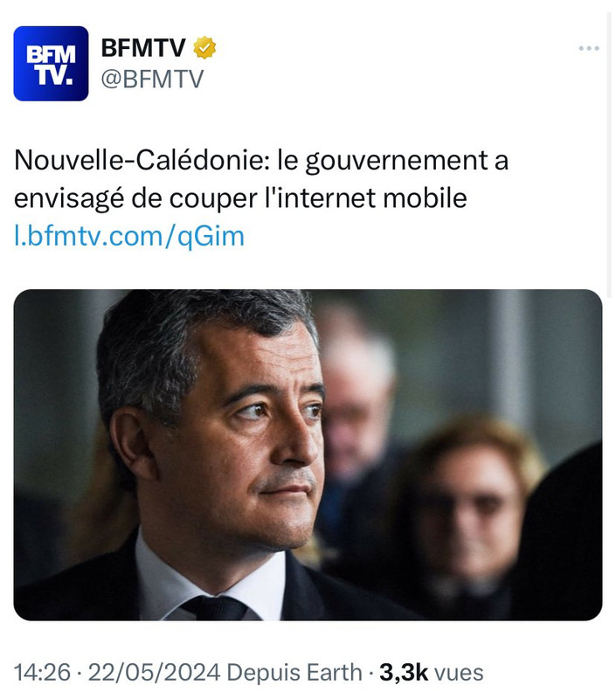Screen dimensions: 616x699
Task: Click the 14:26 timestamp
Action: pyautogui.click(x=42, y=672)
